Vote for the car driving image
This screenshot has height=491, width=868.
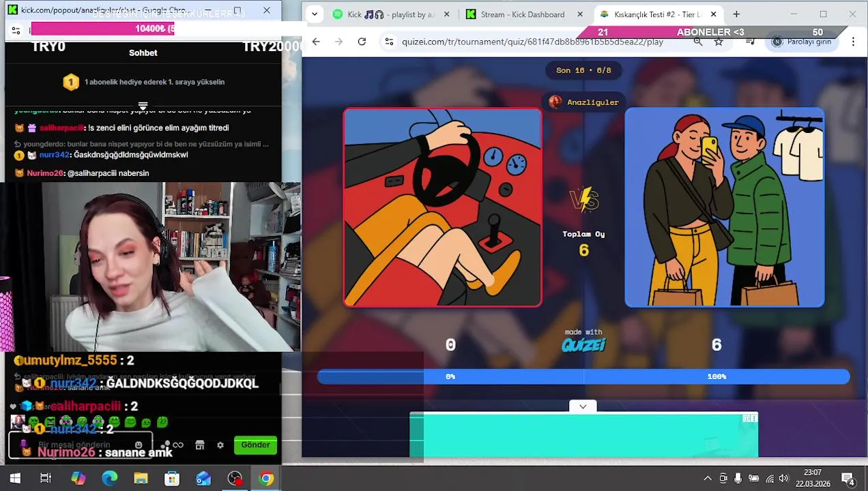coord(442,207)
